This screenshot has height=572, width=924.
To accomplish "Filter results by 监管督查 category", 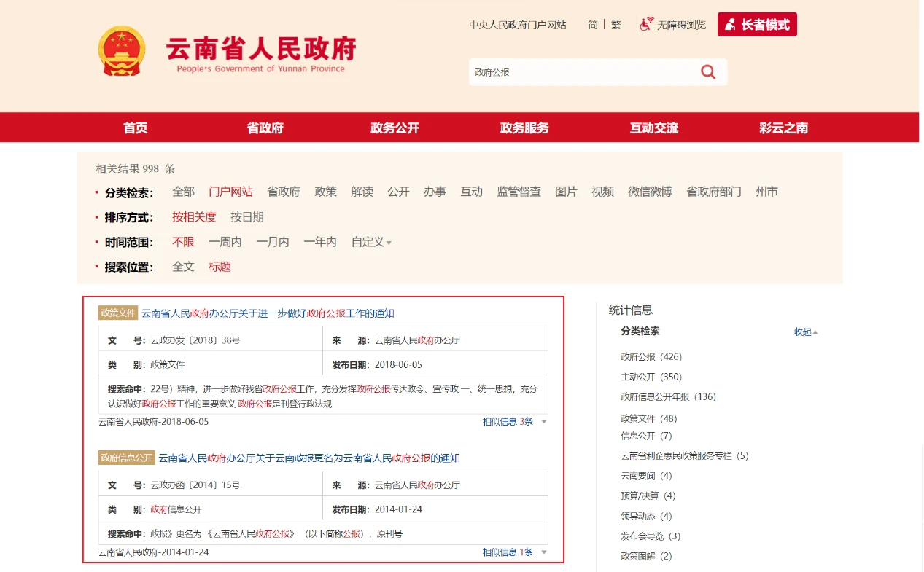I will coord(519,192).
